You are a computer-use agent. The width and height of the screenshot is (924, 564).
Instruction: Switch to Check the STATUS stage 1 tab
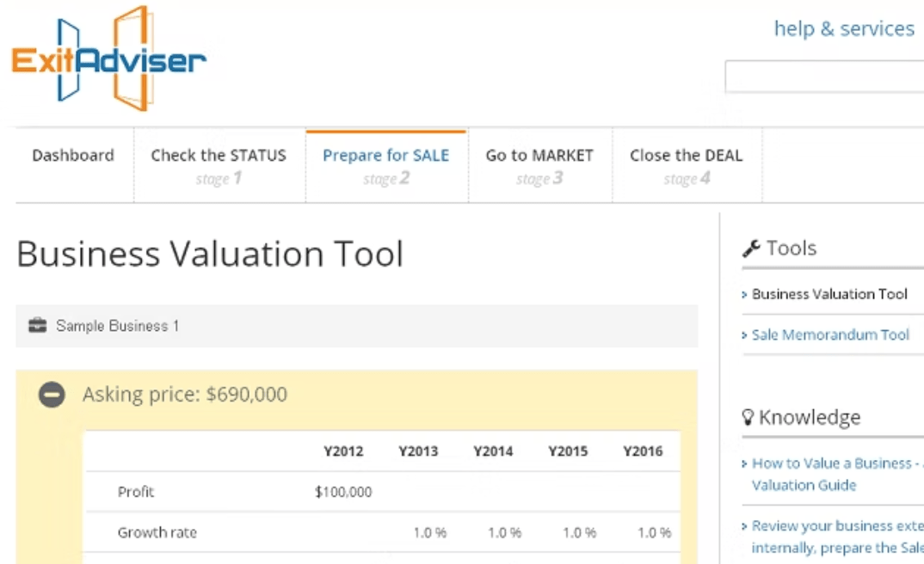click(x=219, y=165)
